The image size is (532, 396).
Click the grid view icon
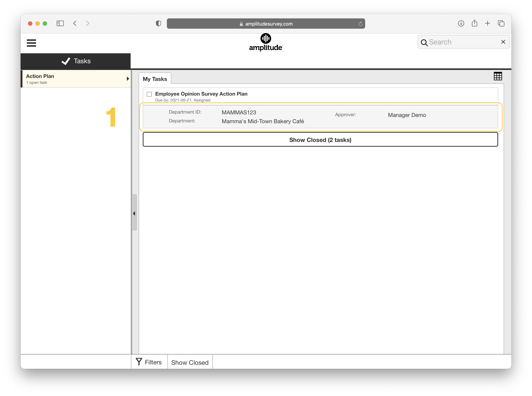click(x=498, y=76)
